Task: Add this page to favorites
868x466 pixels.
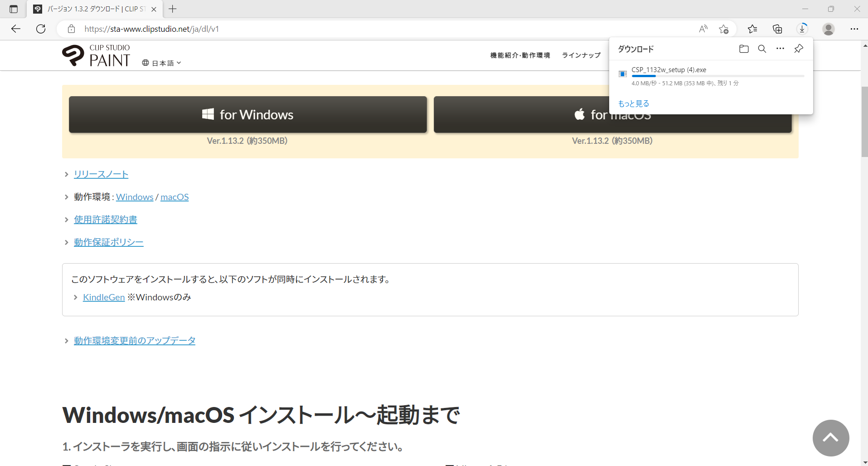Action: (x=723, y=29)
